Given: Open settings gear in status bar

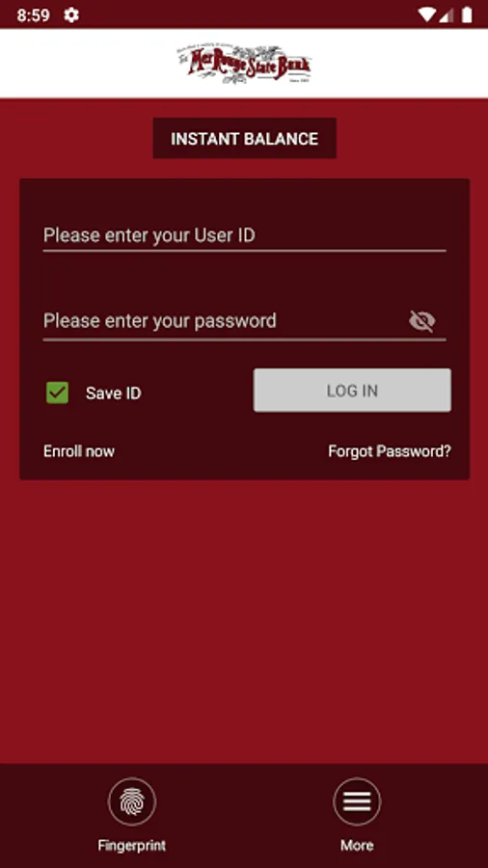Looking at the screenshot, I should tap(71, 14).
